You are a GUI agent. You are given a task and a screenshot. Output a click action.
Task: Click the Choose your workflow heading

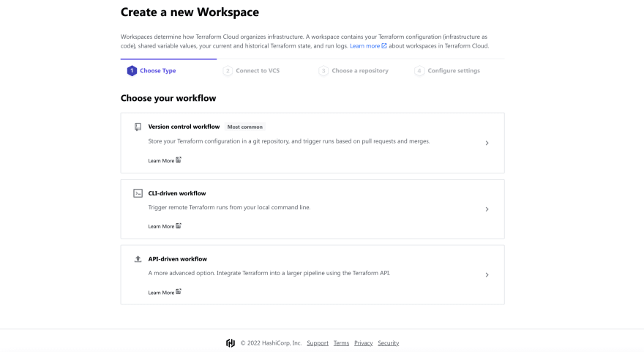(168, 98)
